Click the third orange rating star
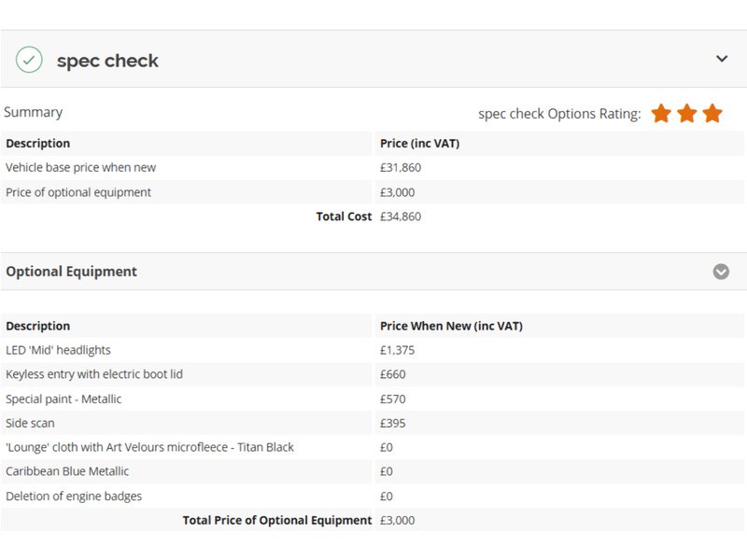The height and width of the screenshot is (560, 747). [x=712, y=113]
